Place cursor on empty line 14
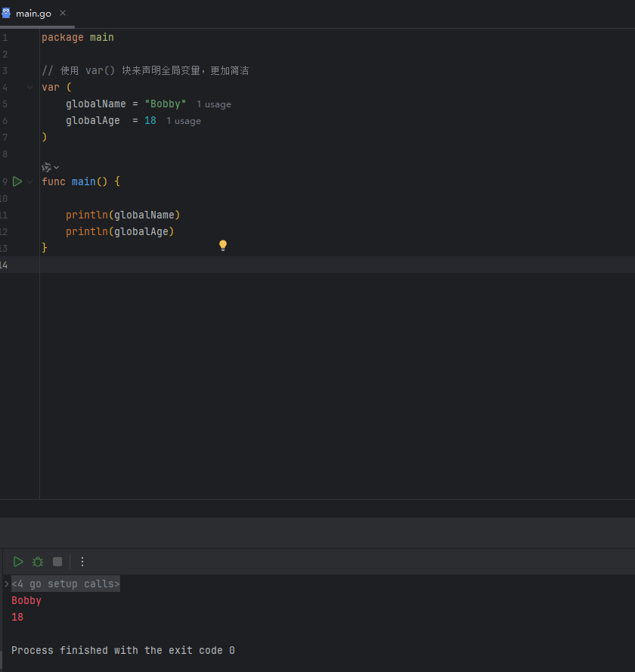 pos(337,265)
